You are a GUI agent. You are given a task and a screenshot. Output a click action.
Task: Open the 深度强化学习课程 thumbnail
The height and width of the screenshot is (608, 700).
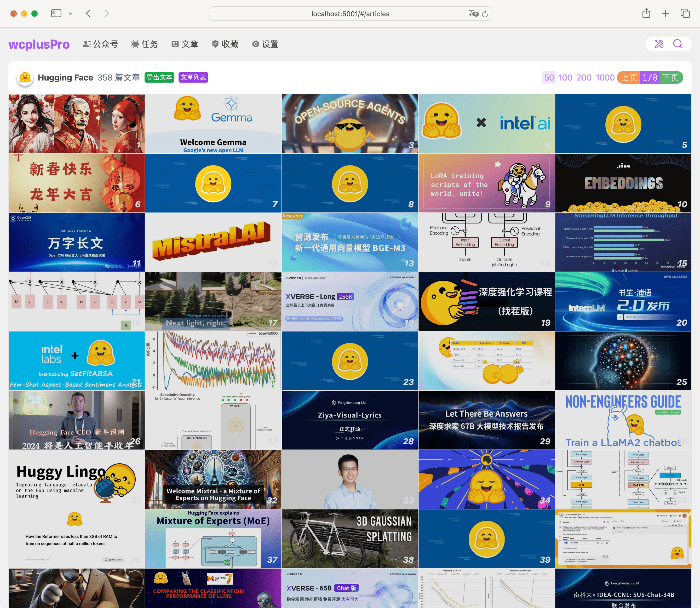coord(486,302)
